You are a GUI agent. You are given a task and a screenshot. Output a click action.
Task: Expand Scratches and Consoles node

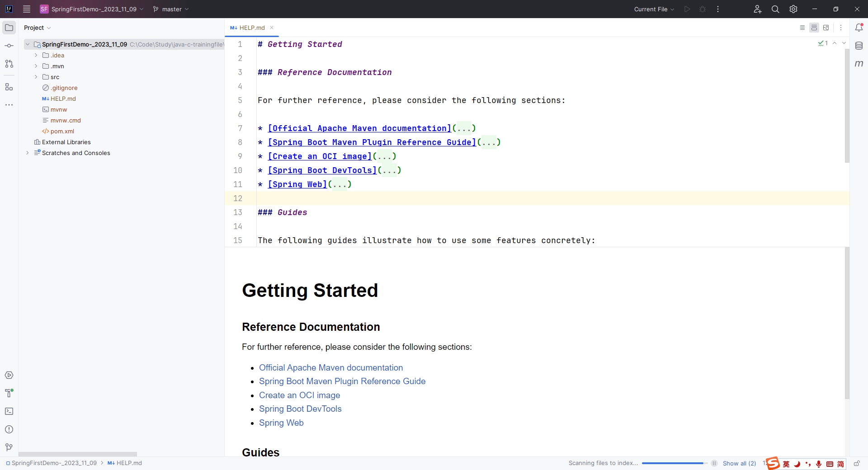(x=28, y=153)
